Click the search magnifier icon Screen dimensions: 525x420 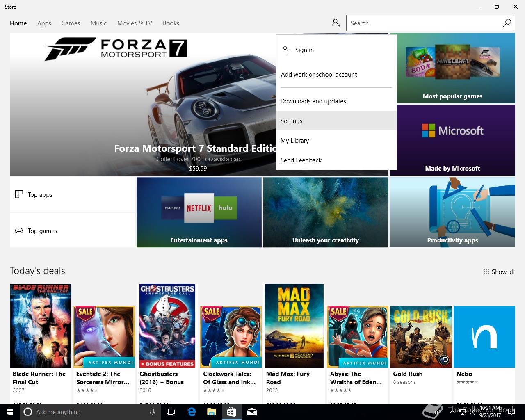(507, 23)
